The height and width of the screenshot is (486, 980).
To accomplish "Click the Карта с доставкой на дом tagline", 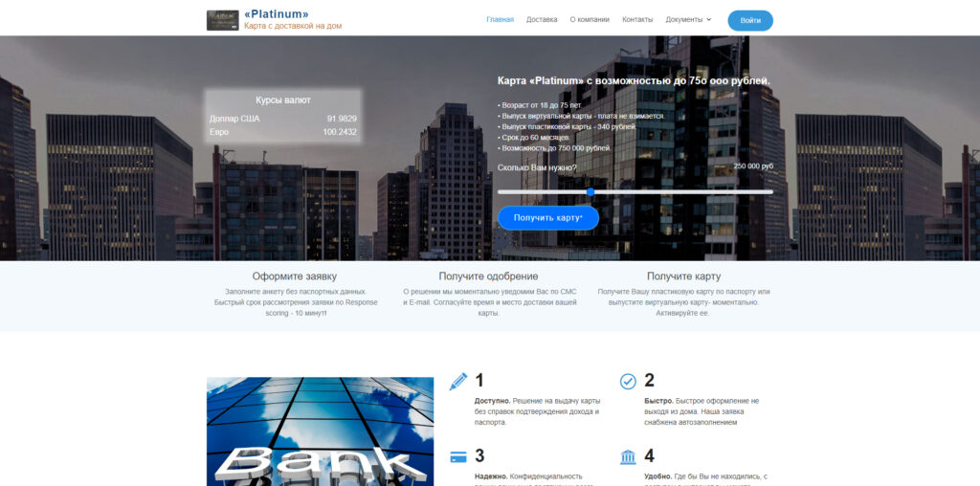I will click(293, 26).
